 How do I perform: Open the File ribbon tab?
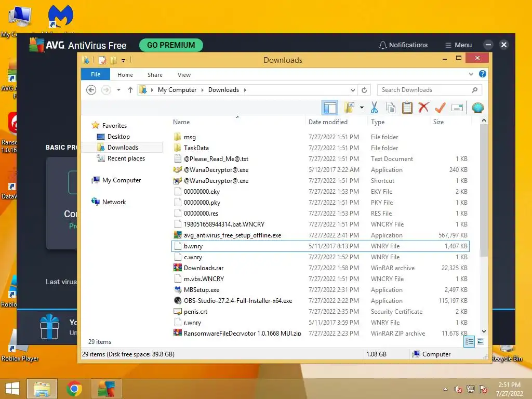click(96, 74)
